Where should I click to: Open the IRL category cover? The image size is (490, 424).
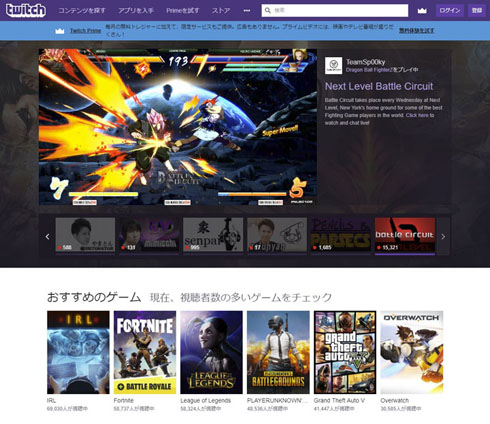78,352
